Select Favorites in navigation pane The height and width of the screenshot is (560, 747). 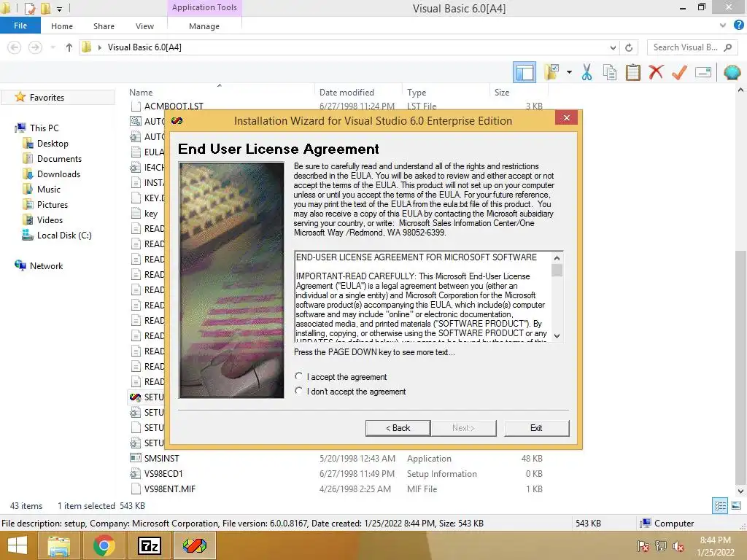47,97
